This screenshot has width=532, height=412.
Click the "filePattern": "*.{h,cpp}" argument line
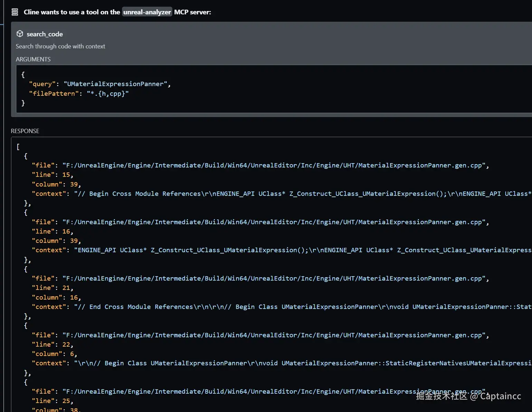[79, 94]
